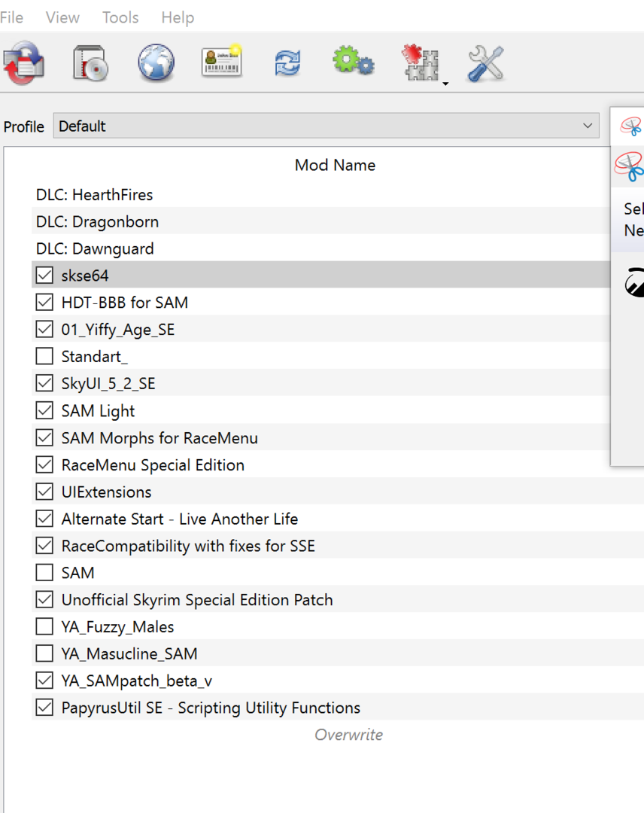Open the Tools menu
Screen dimensions: 644x813
(120, 17)
